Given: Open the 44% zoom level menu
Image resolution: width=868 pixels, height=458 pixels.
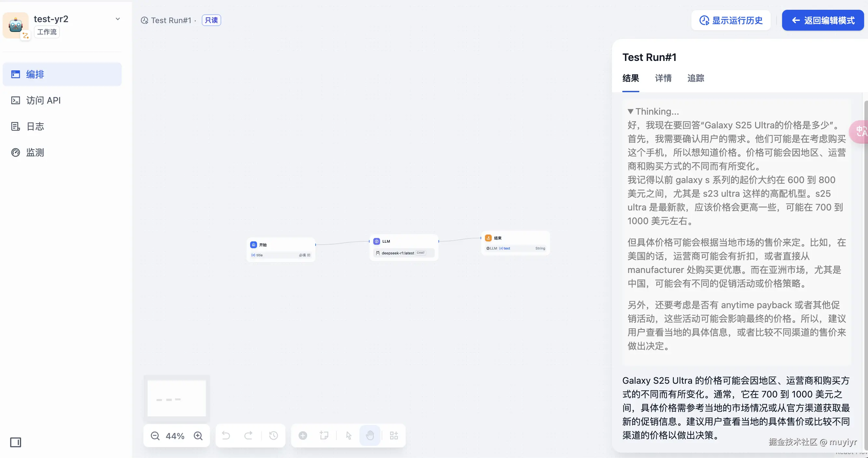Looking at the screenshot, I should pos(175,436).
